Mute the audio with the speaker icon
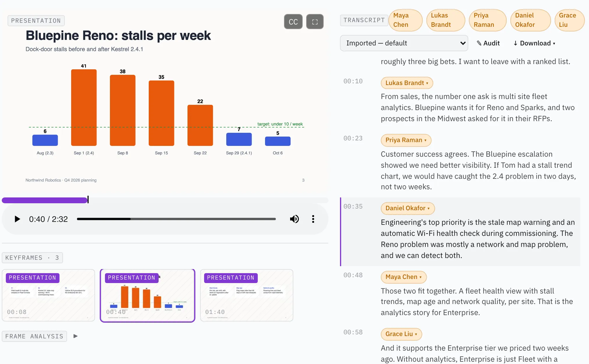Viewport: 589px width, 364px height. (294, 219)
